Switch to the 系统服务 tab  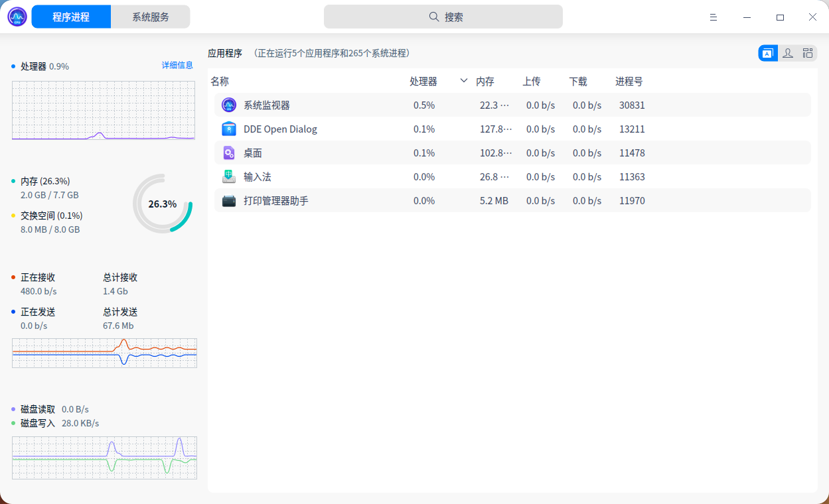pyautogui.click(x=151, y=16)
